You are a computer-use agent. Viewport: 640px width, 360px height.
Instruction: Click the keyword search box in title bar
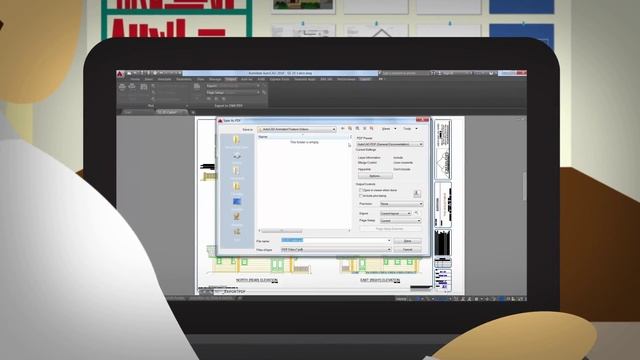click(x=405, y=73)
